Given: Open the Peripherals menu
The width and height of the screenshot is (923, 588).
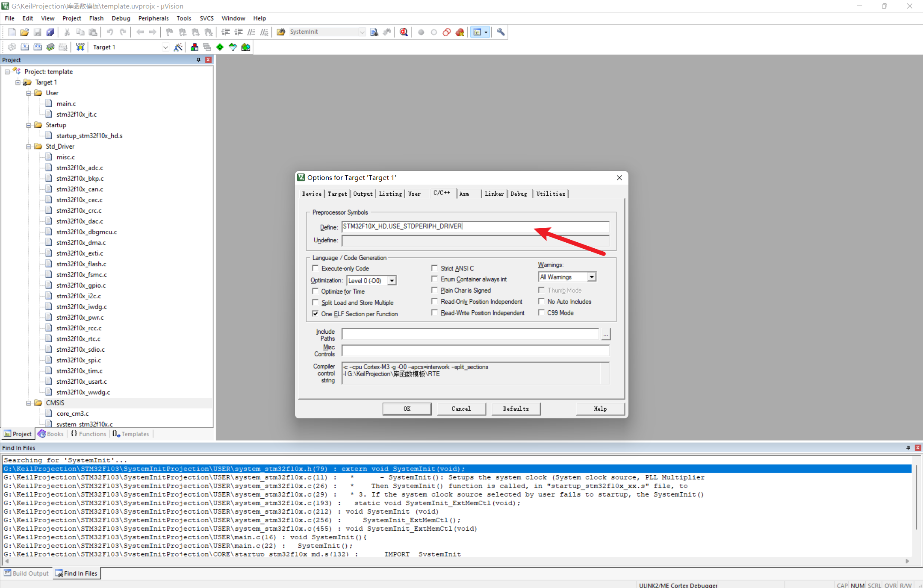Looking at the screenshot, I should point(153,18).
